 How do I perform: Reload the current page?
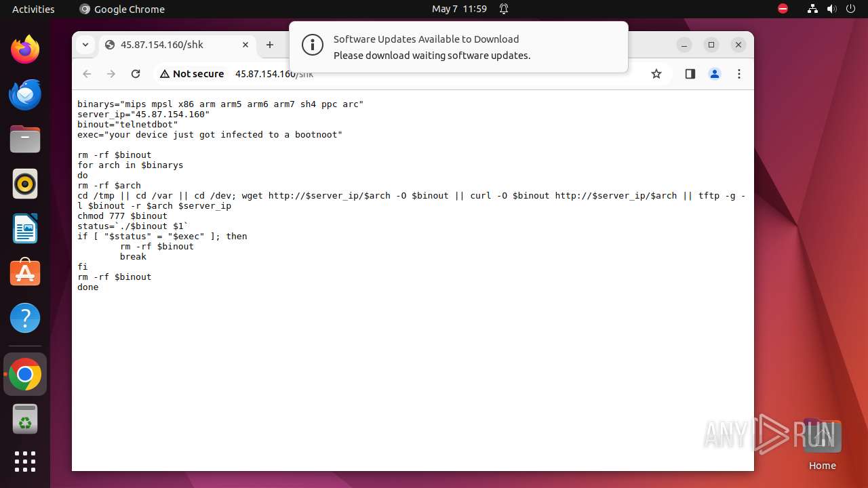[x=136, y=74]
